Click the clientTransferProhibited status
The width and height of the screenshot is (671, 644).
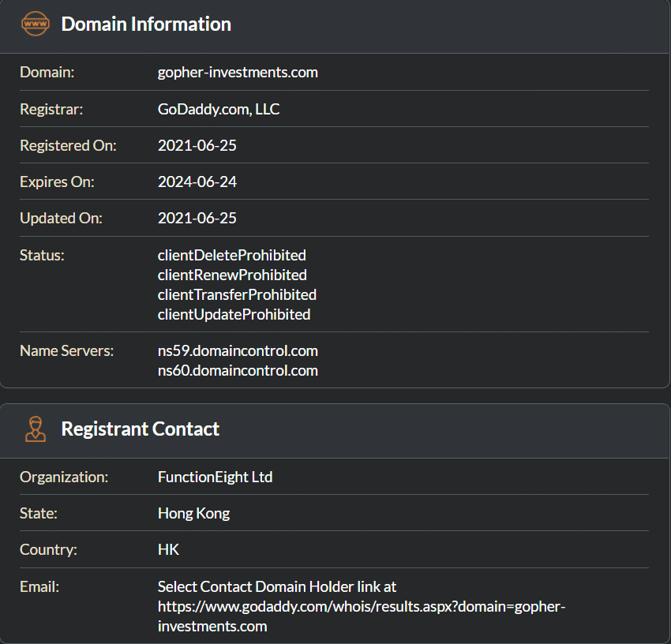pos(237,294)
